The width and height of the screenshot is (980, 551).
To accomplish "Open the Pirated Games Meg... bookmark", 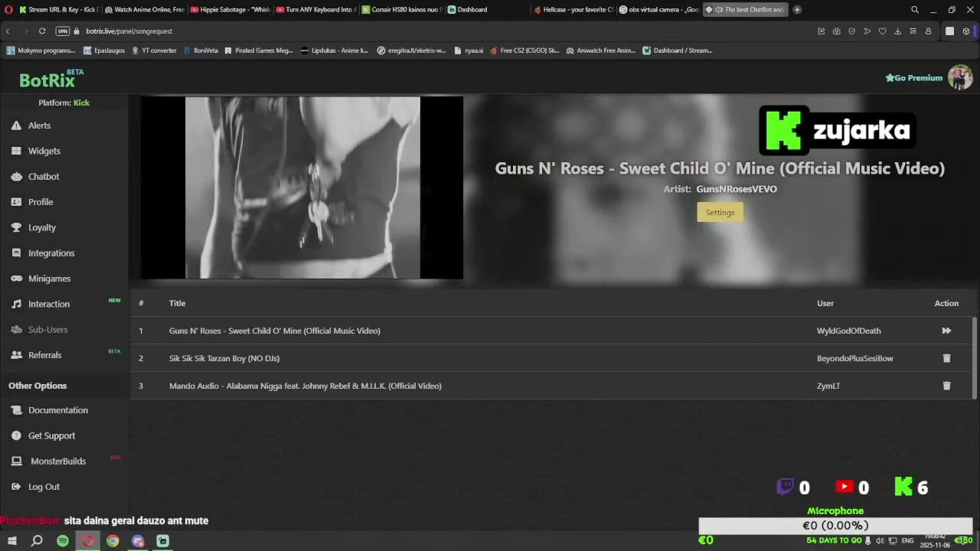I will coord(258,51).
